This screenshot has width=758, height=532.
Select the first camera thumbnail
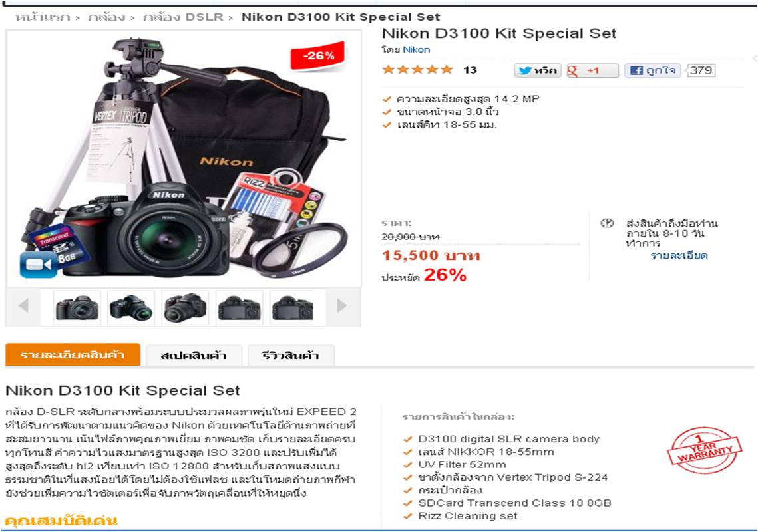[x=77, y=308]
